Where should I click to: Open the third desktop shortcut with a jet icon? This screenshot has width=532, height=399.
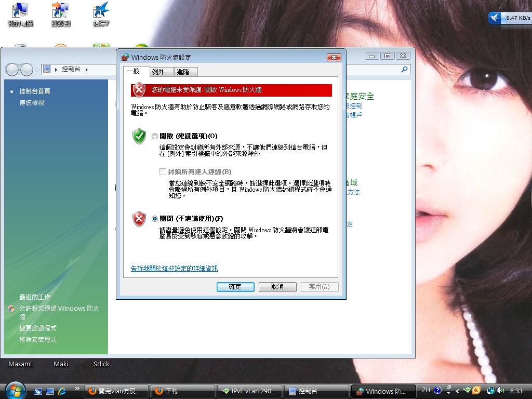[x=101, y=14]
